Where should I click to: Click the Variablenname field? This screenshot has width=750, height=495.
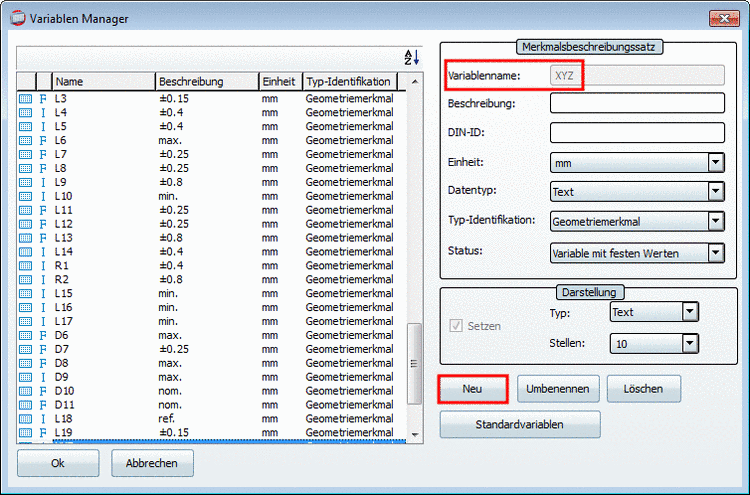pos(637,76)
